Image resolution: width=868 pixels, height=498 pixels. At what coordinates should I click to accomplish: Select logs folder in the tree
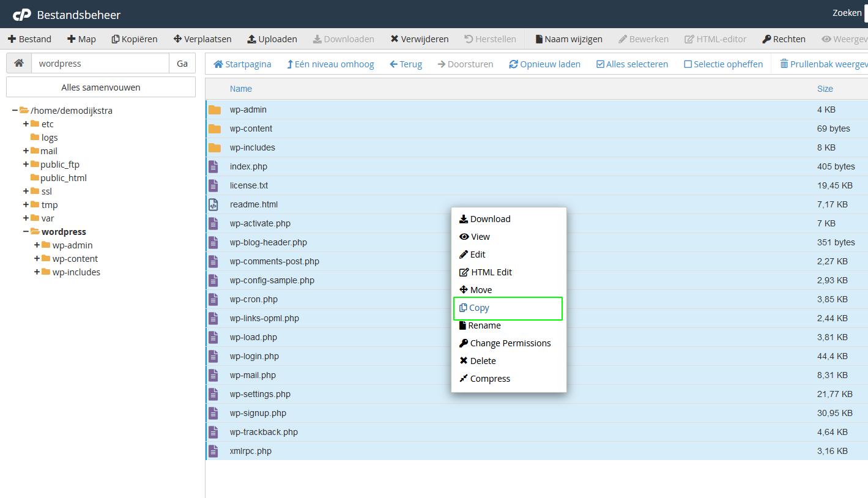[x=50, y=138]
